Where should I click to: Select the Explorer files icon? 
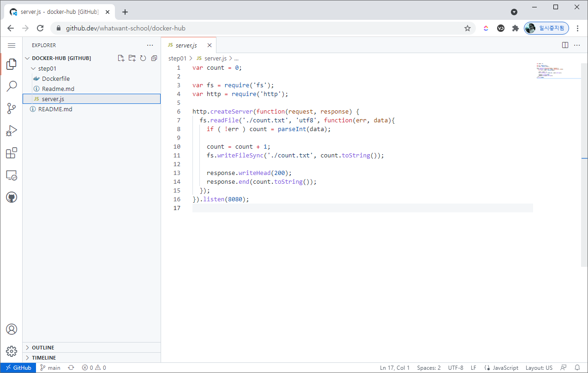[x=12, y=65]
